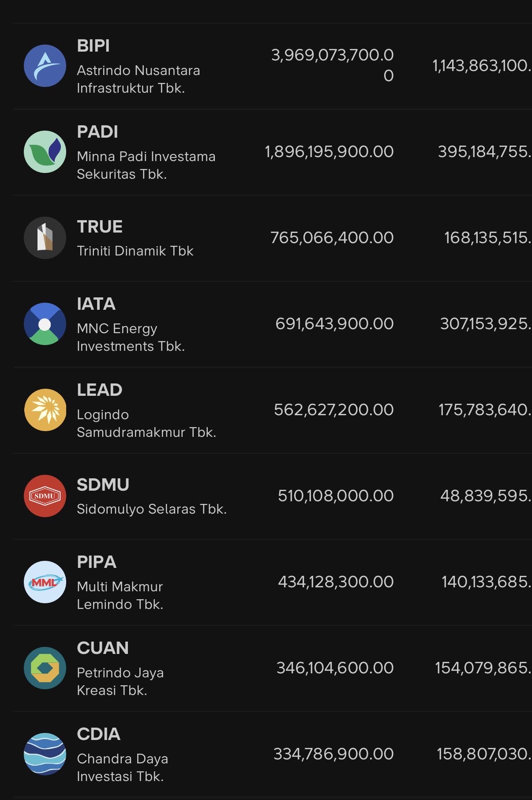Click PADI volume 1,896,195,900.00 figure
This screenshot has width=532, height=800.
click(x=329, y=152)
